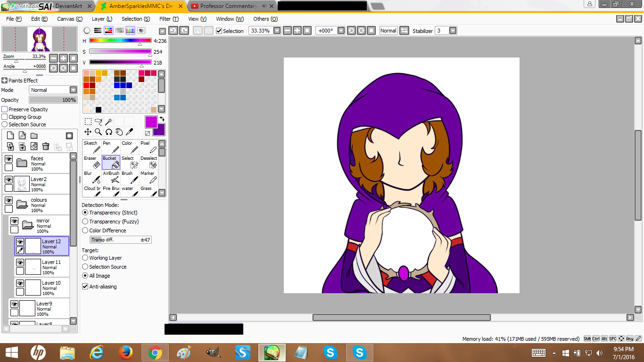
Task: Open the zoom percentage dropdown
Action: (277, 31)
